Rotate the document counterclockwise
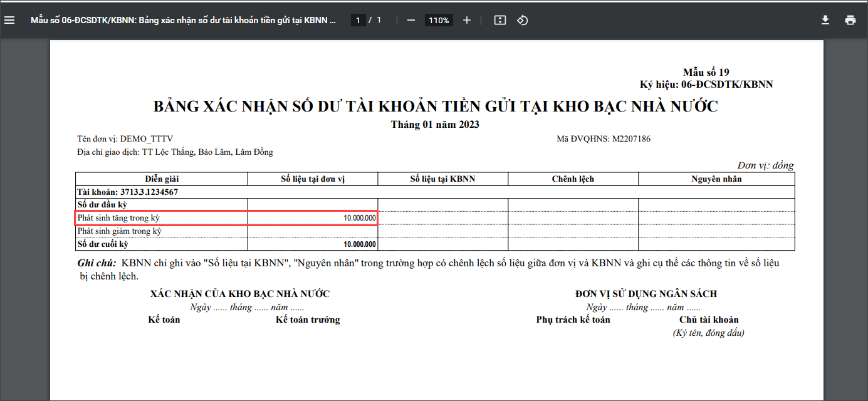Screen dimensions: 868x401 [522, 20]
